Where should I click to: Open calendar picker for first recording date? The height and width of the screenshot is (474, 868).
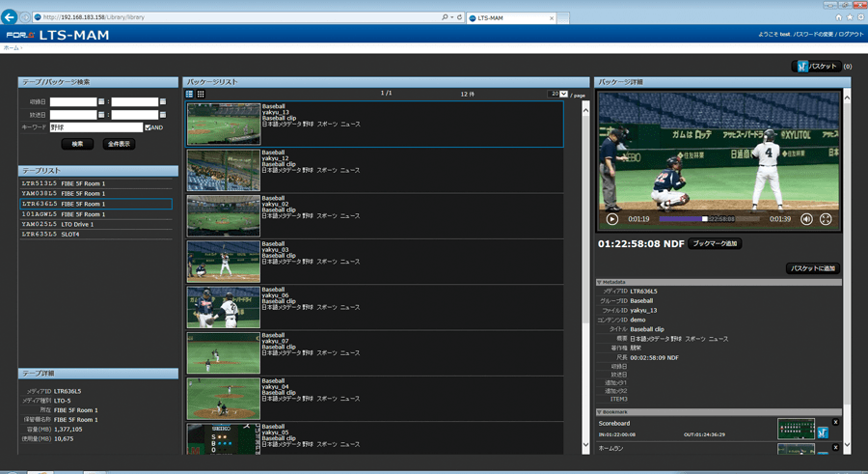[101, 101]
